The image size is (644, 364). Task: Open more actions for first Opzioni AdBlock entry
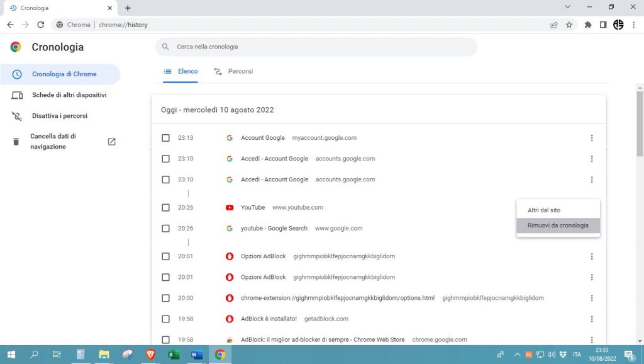592,256
